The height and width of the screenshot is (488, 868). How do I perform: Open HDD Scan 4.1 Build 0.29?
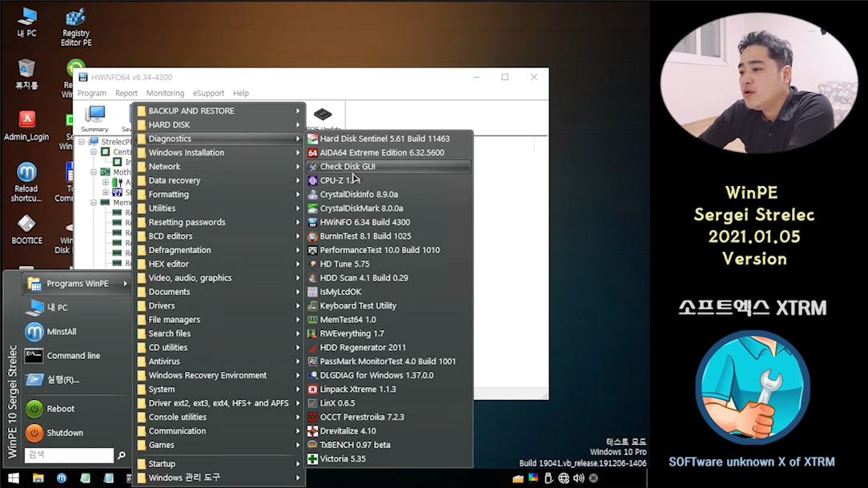388,277
